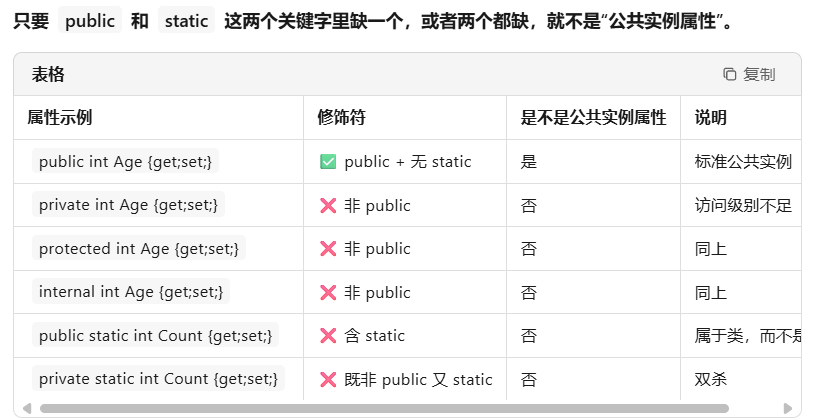Click red cross icon beside 含 static
This screenshot has height=420, width=837.
tap(328, 336)
